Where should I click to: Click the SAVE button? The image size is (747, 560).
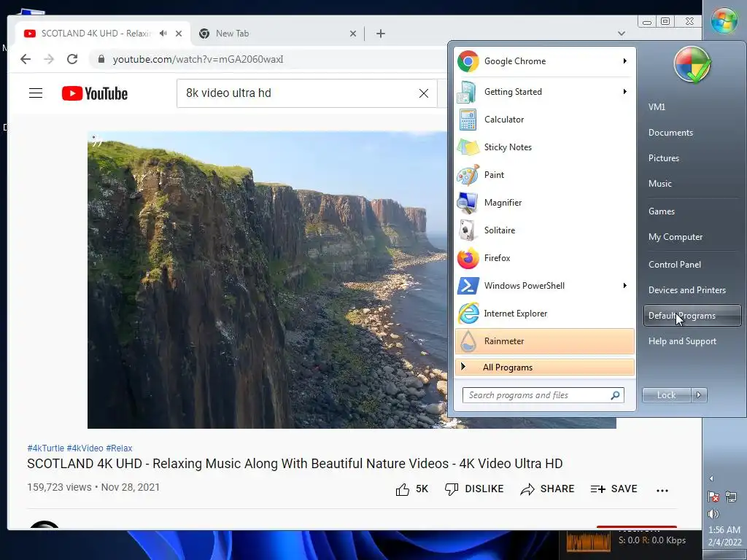click(614, 489)
